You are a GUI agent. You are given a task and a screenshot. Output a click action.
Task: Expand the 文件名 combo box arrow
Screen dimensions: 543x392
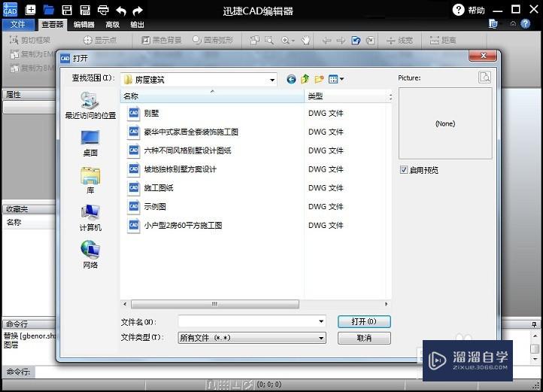[x=321, y=321]
